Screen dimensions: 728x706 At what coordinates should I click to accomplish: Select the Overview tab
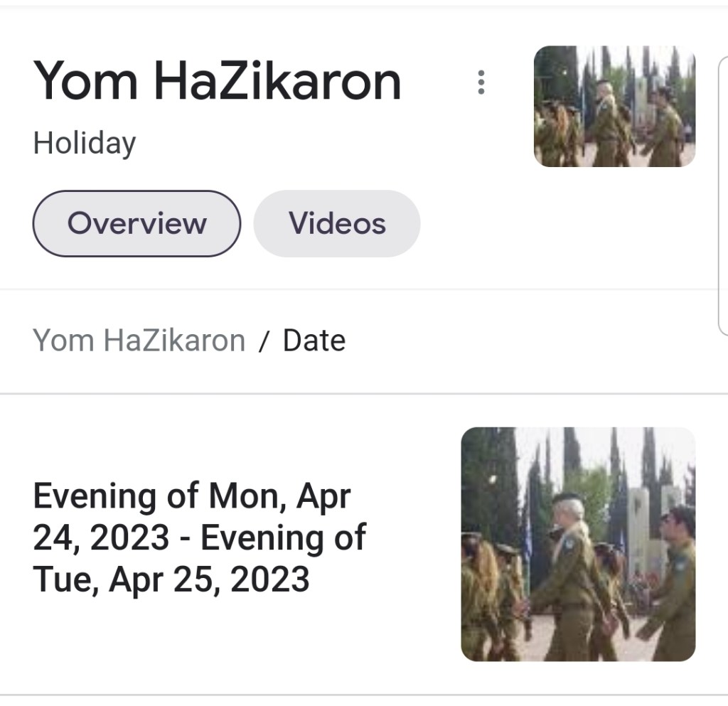click(136, 223)
